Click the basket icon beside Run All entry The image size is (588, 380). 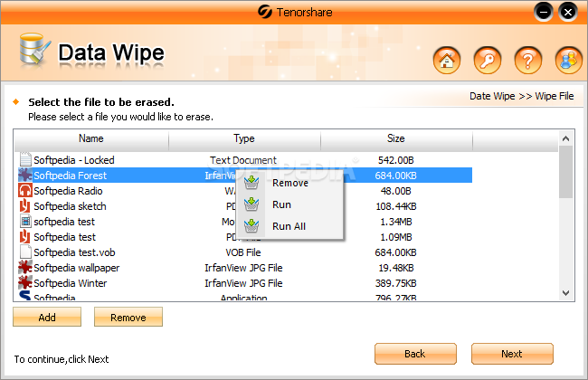pos(251,226)
